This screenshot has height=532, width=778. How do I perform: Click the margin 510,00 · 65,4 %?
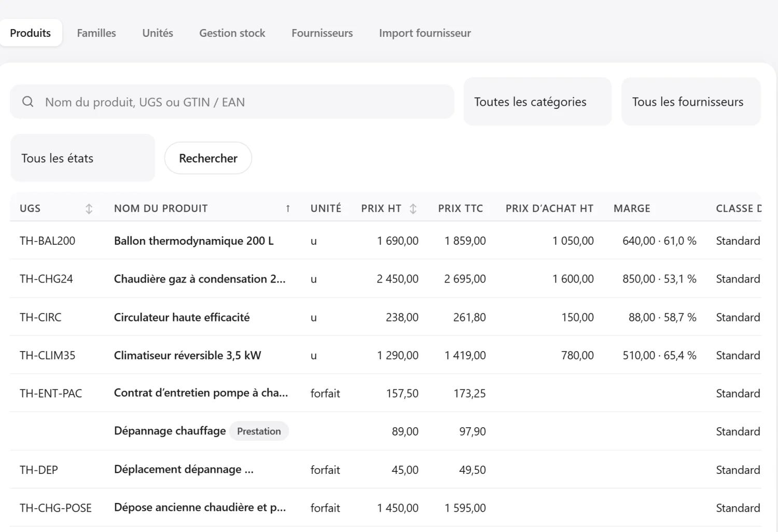tap(659, 355)
